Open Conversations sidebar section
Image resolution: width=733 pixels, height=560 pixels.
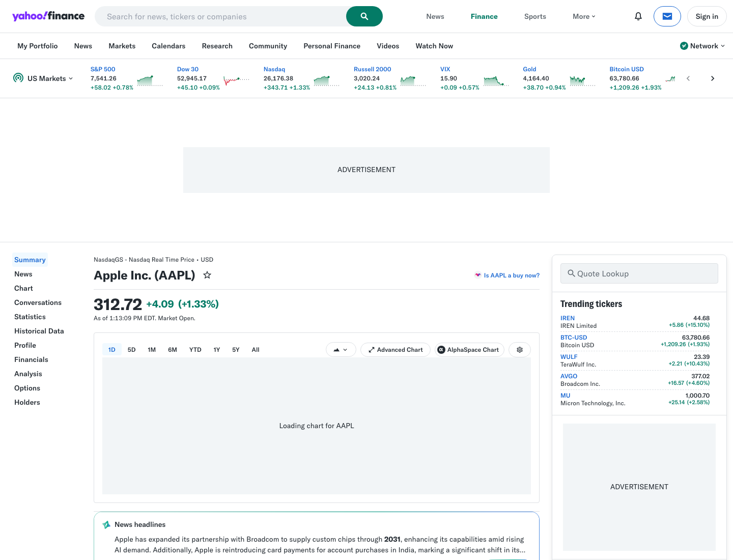[38, 302]
